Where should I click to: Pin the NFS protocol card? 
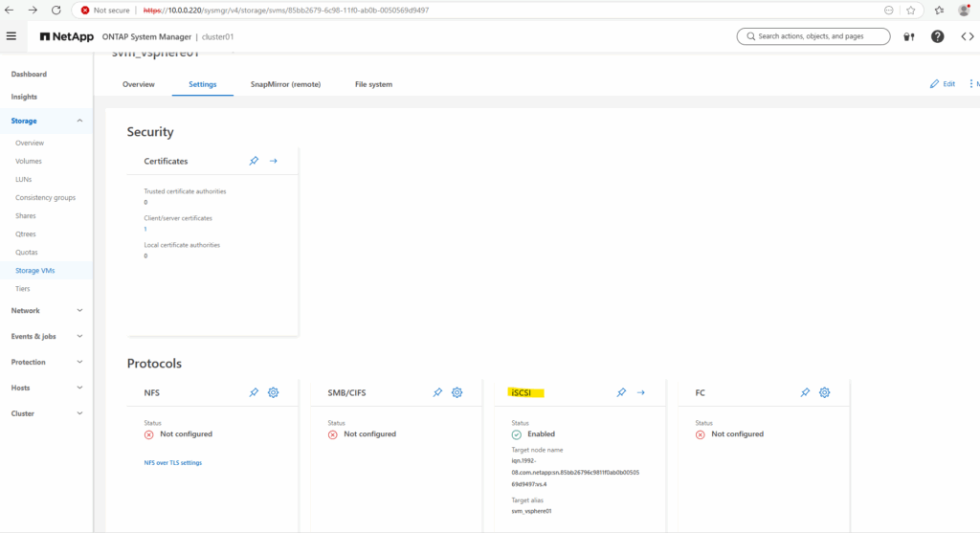tap(254, 392)
